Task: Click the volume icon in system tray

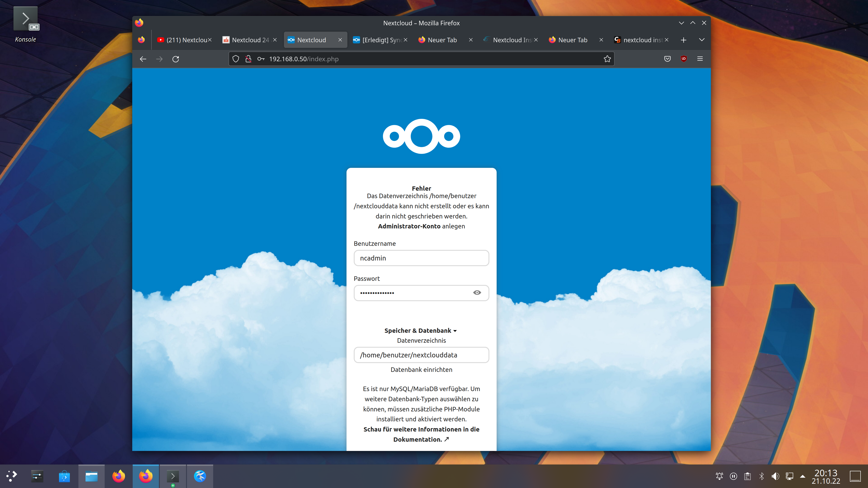Action: click(x=775, y=476)
